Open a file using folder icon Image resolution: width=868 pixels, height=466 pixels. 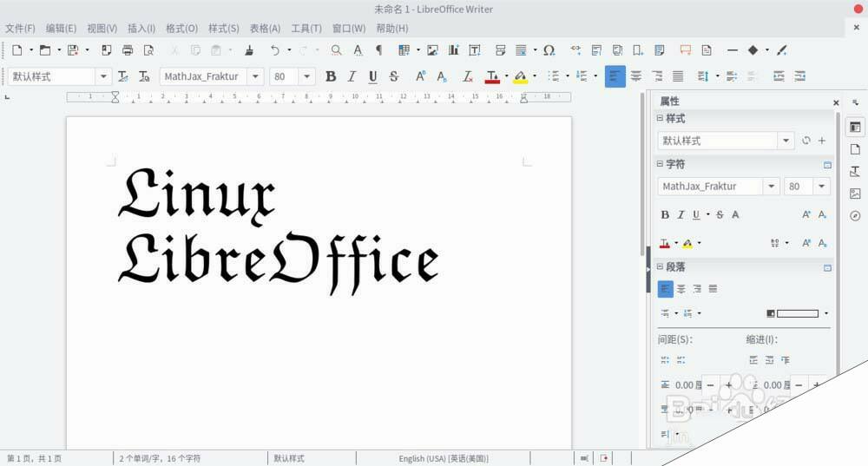pyautogui.click(x=45, y=50)
